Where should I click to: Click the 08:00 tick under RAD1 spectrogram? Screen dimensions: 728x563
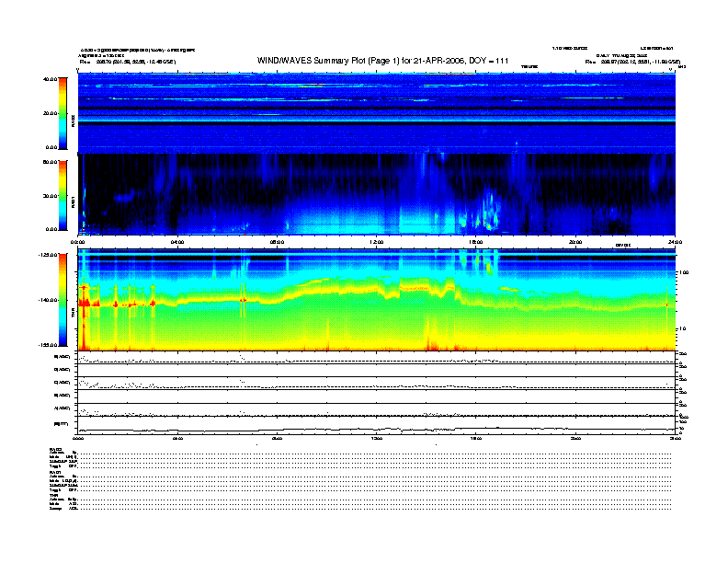pos(277,242)
